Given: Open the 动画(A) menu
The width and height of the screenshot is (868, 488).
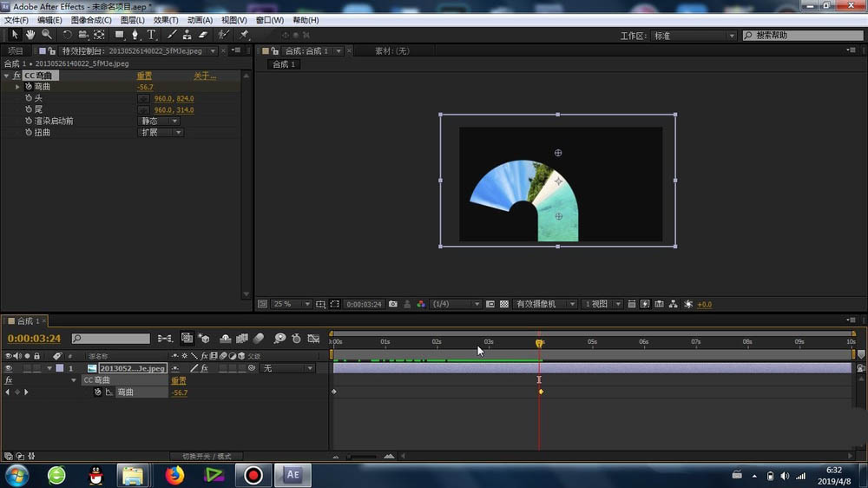Looking at the screenshot, I should click(200, 20).
